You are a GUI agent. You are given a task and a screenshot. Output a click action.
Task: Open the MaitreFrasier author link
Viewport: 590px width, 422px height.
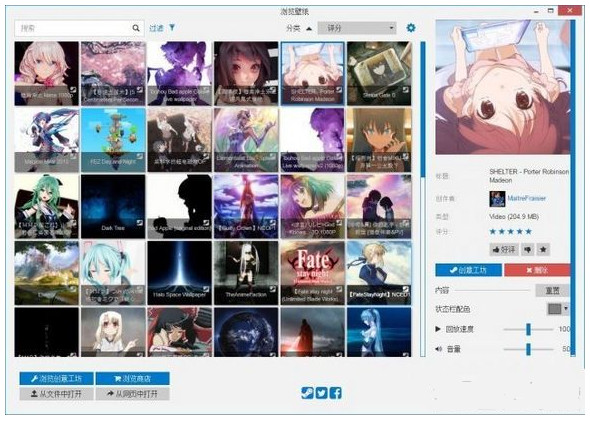point(526,198)
